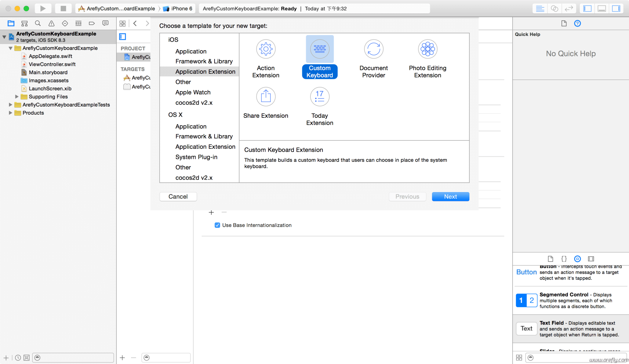Select the Today Extension template

[319, 105]
